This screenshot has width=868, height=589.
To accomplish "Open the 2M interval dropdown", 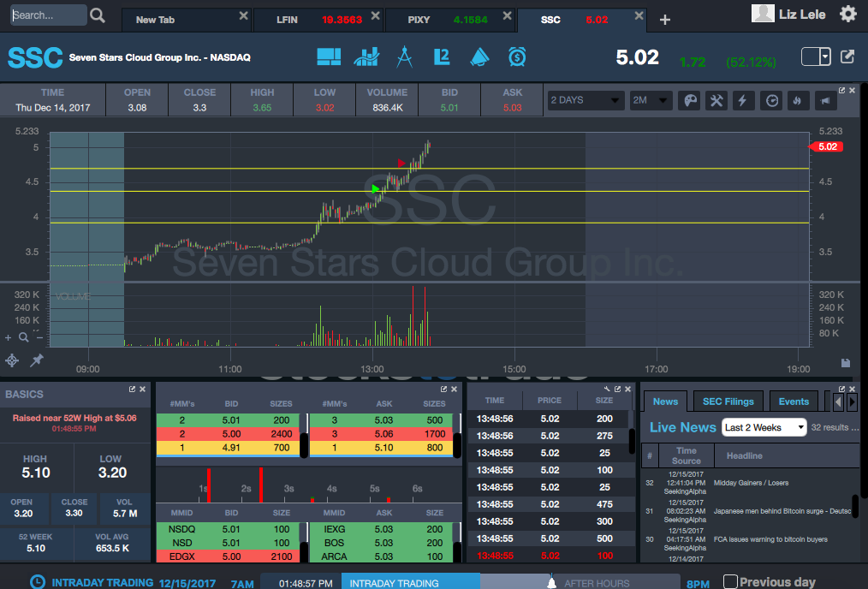I will pos(650,100).
